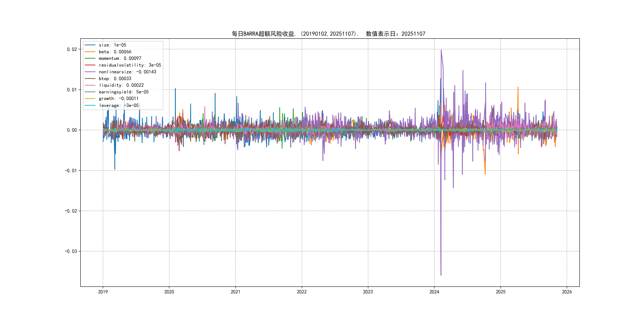This screenshot has width=644, height=322.
Task: Select the momentum: 0.00097 legend label
Action: tap(120, 58)
